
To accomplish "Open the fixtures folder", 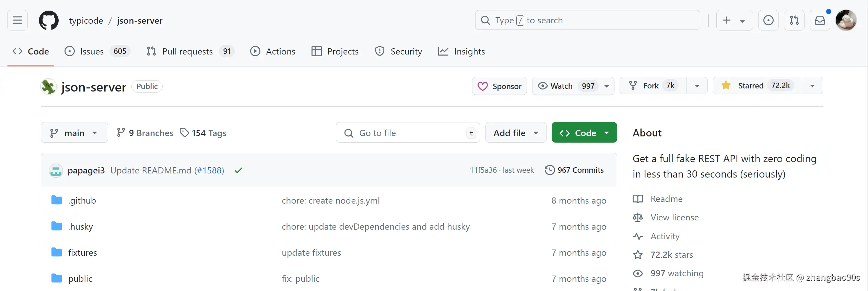I will point(82,253).
